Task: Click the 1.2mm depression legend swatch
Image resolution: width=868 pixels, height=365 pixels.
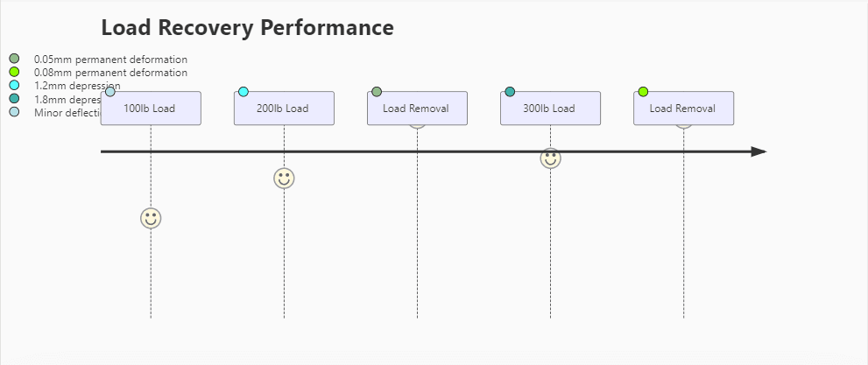Action: point(14,85)
